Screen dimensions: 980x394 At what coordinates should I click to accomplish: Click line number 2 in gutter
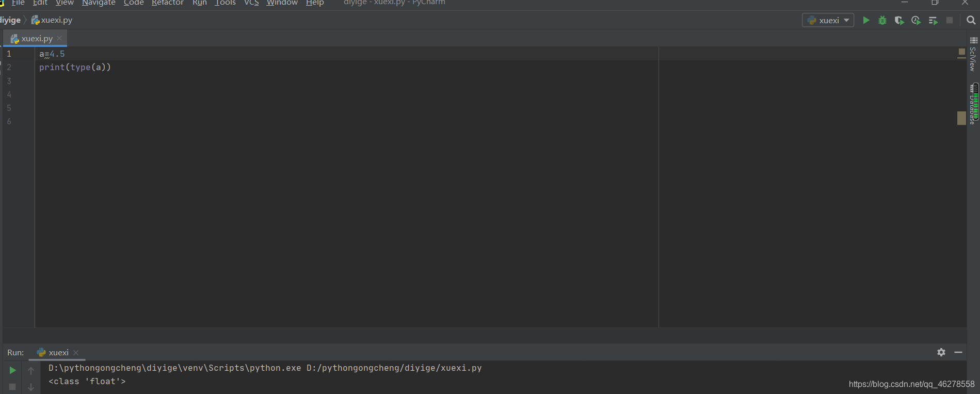coord(9,67)
